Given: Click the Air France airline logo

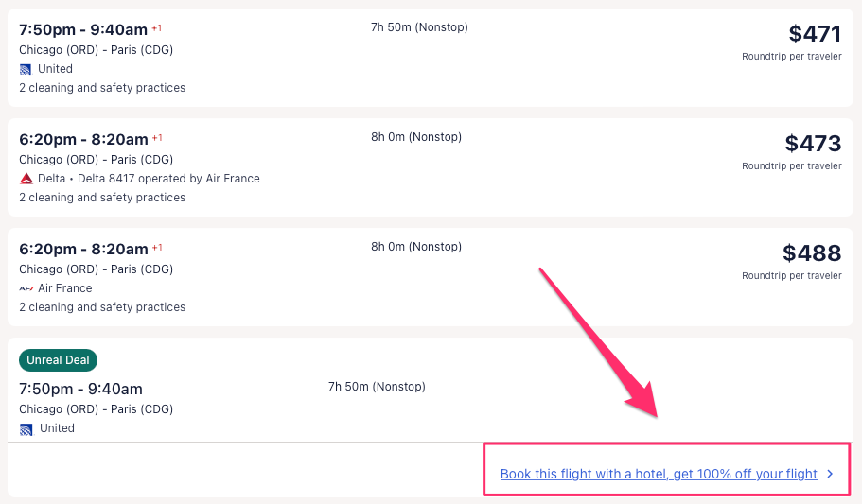Looking at the screenshot, I should tap(26, 288).
